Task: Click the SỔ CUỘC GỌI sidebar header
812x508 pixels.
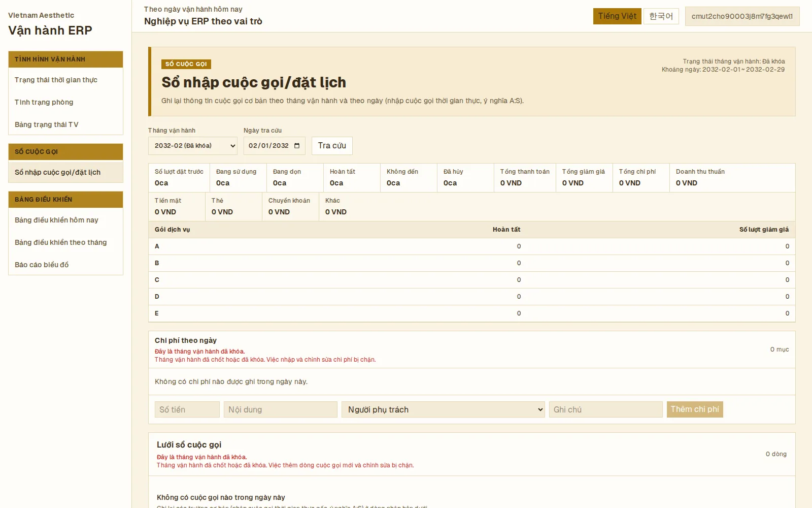Action: (x=66, y=152)
